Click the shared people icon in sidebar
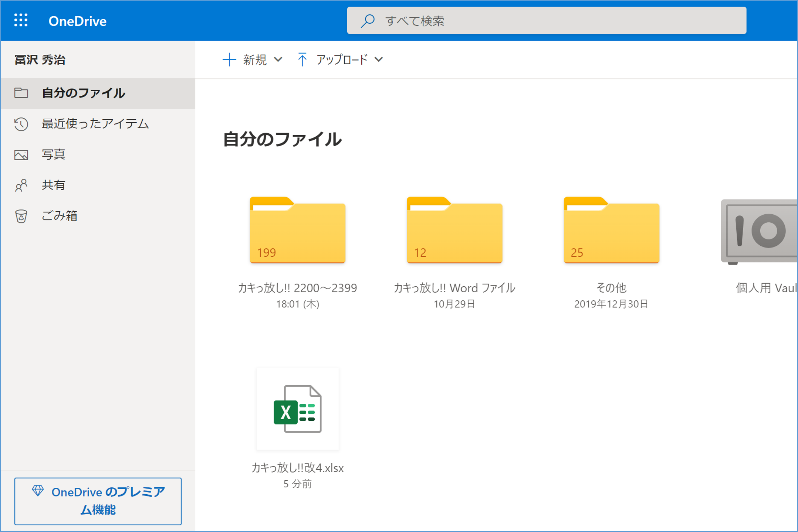Image resolution: width=798 pixels, height=532 pixels. (x=21, y=185)
